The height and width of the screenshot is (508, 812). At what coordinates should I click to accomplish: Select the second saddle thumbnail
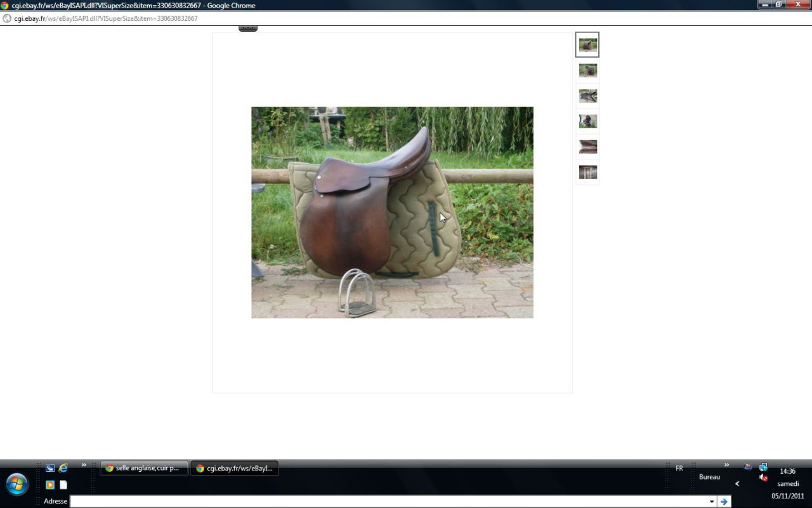tap(587, 70)
